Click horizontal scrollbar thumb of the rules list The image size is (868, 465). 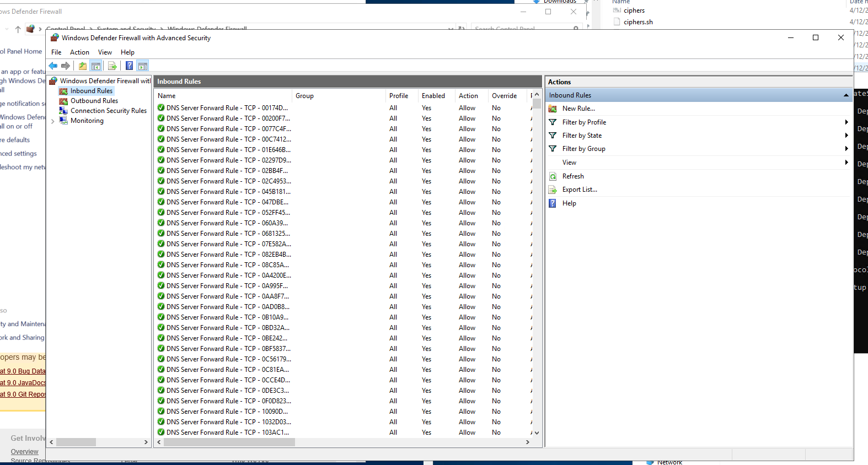tap(229, 442)
